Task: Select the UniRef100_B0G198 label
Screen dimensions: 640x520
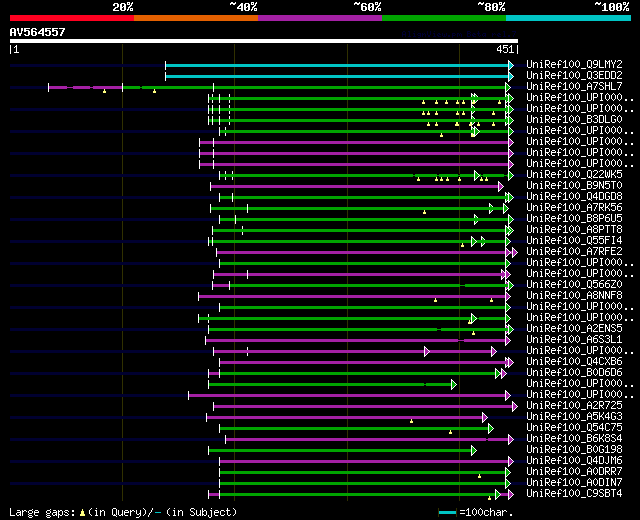Action: [x=574, y=450]
